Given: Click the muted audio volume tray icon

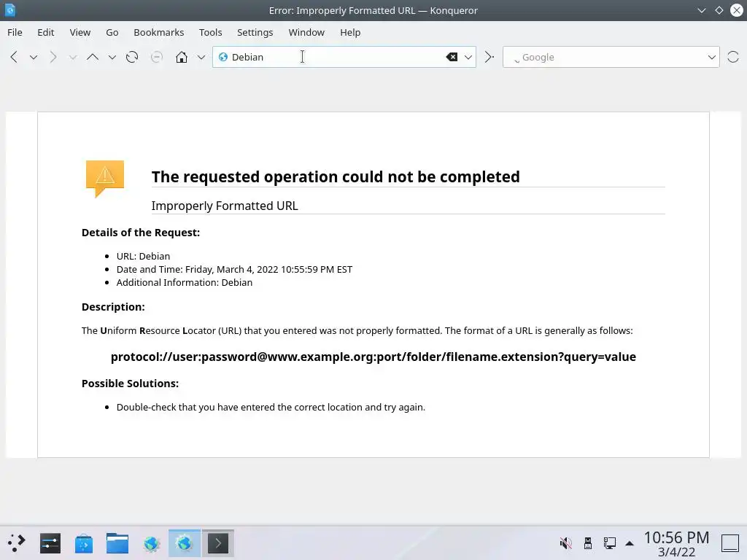Looking at the screenshot, I should [565, 542].
